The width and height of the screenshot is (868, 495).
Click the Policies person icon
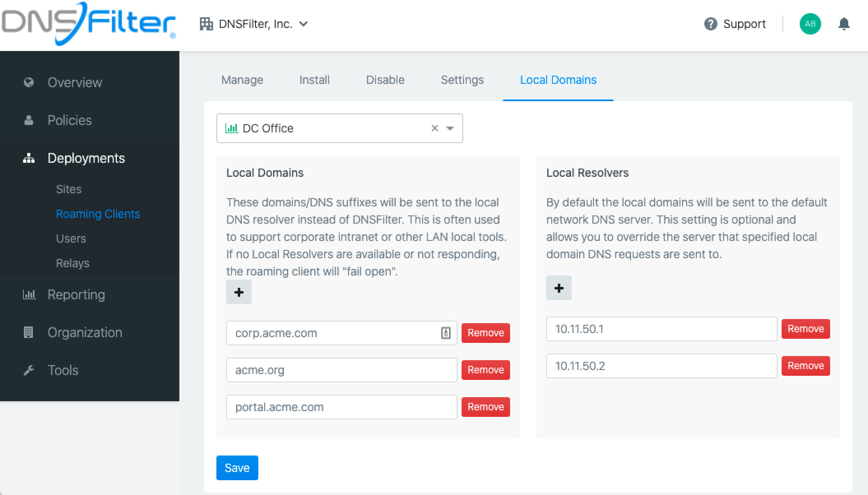[29, 120]
